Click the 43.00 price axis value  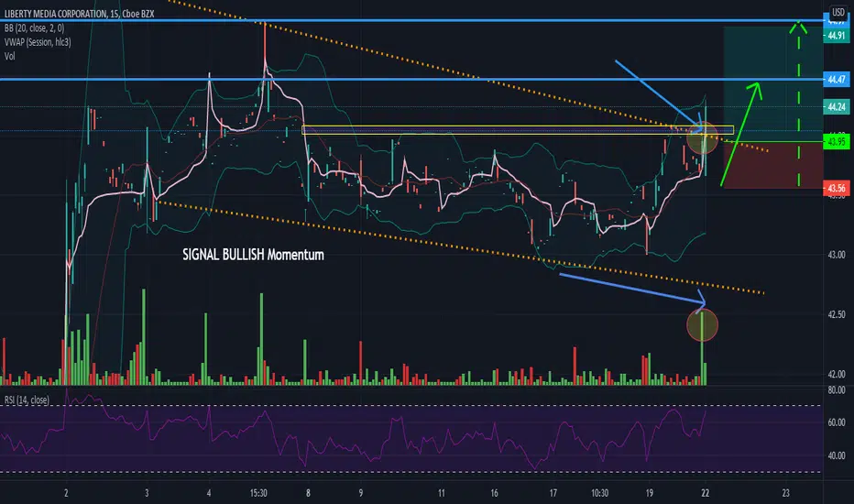[837, 255]
